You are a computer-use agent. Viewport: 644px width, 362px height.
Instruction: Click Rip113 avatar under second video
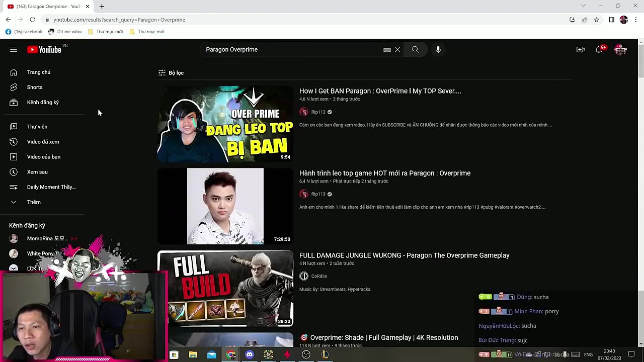pyautogui.click(x=304, y=194)
